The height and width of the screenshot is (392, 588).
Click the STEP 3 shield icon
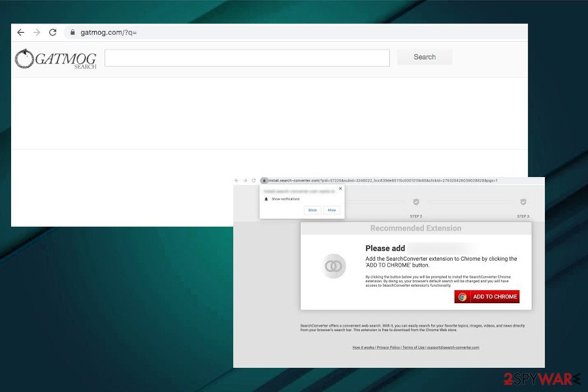coord(523,202)
